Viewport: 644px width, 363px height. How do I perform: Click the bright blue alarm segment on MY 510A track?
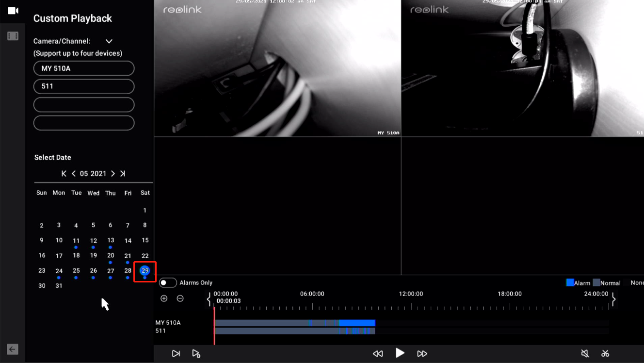[357, 323]
